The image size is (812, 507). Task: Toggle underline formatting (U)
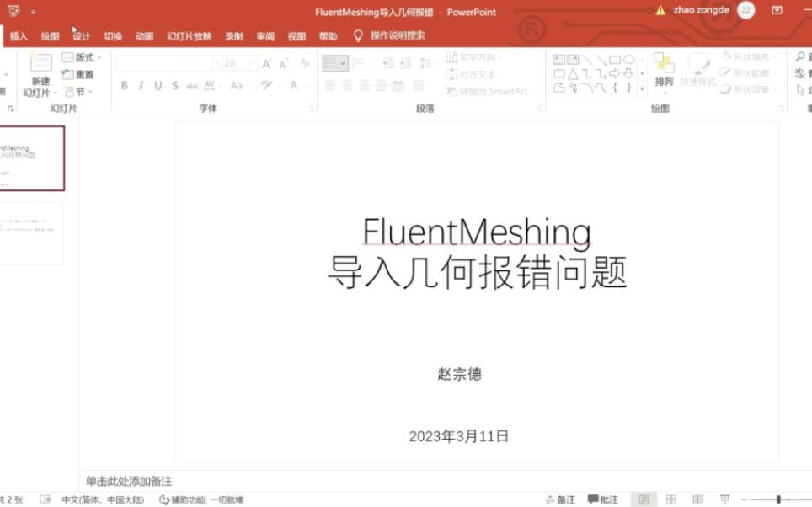click(158, 85)
